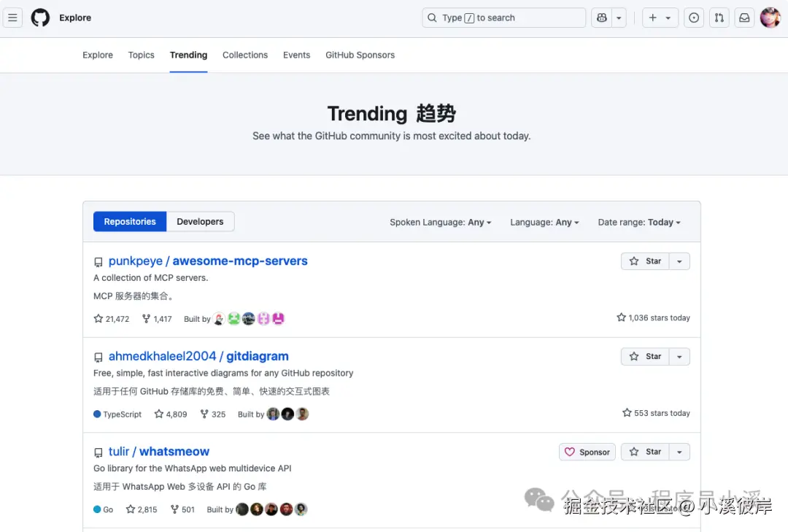Viewport: 788px width, 532px height.
Task: Click the GitHub logo in the header
Action: (x=40, y=18)
